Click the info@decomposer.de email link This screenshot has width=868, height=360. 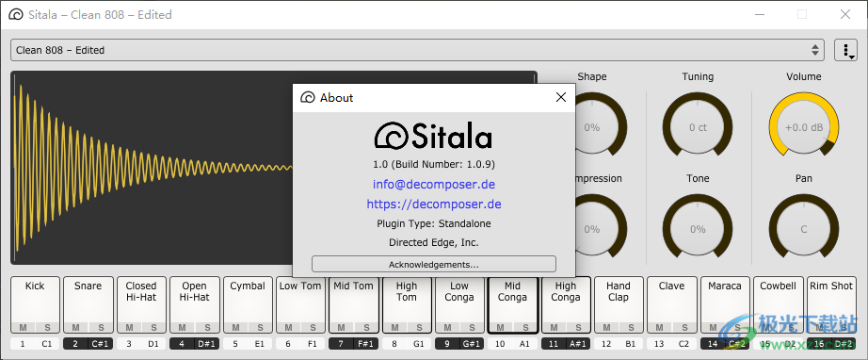click(x=433, y=184)
